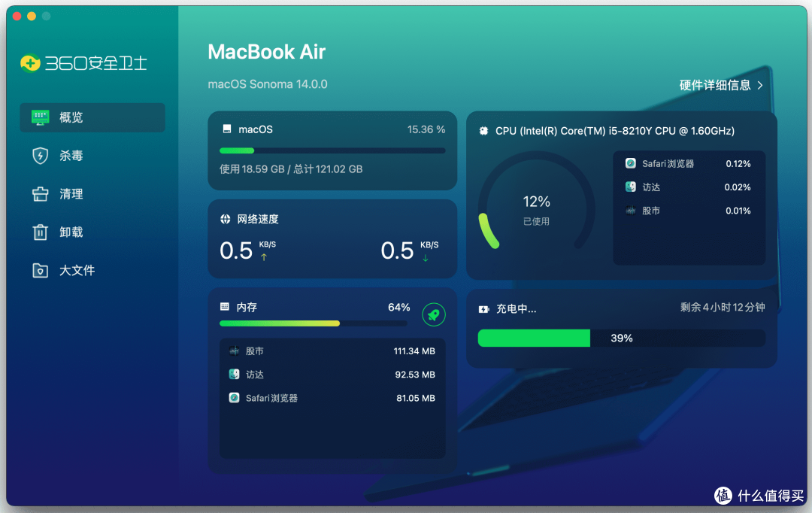Screen dimensions: 812x513
Task: Click the download speed arrow icon
Action: (425, 257)
